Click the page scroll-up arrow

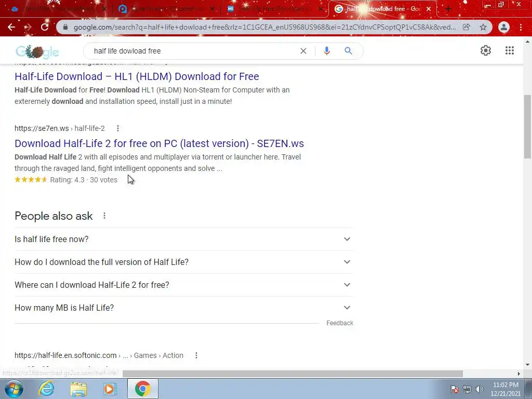[527, 42]
